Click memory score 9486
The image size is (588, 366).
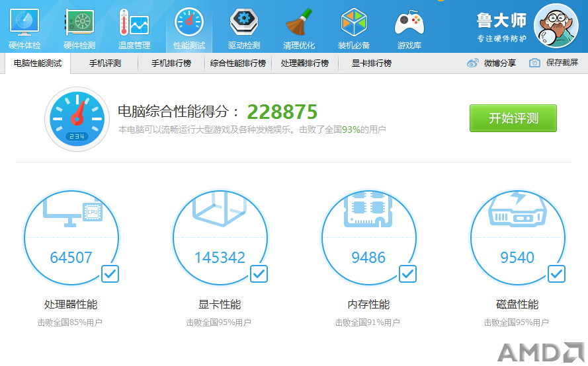click(x=368, y=258)
